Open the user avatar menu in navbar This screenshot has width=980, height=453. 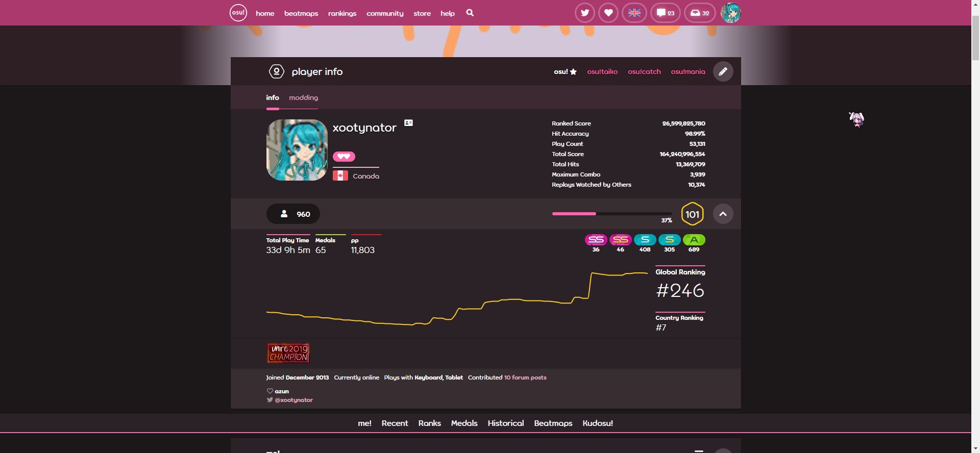(731, 13)
